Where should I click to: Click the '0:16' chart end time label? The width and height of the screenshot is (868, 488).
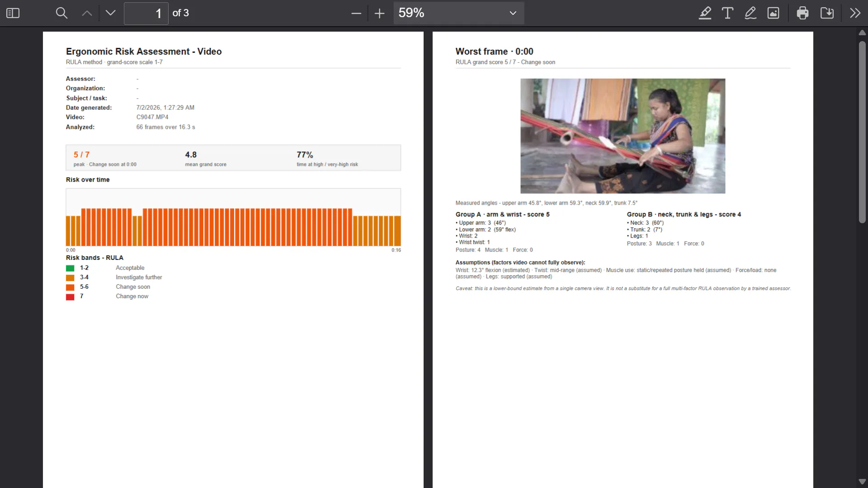point(396,250)
